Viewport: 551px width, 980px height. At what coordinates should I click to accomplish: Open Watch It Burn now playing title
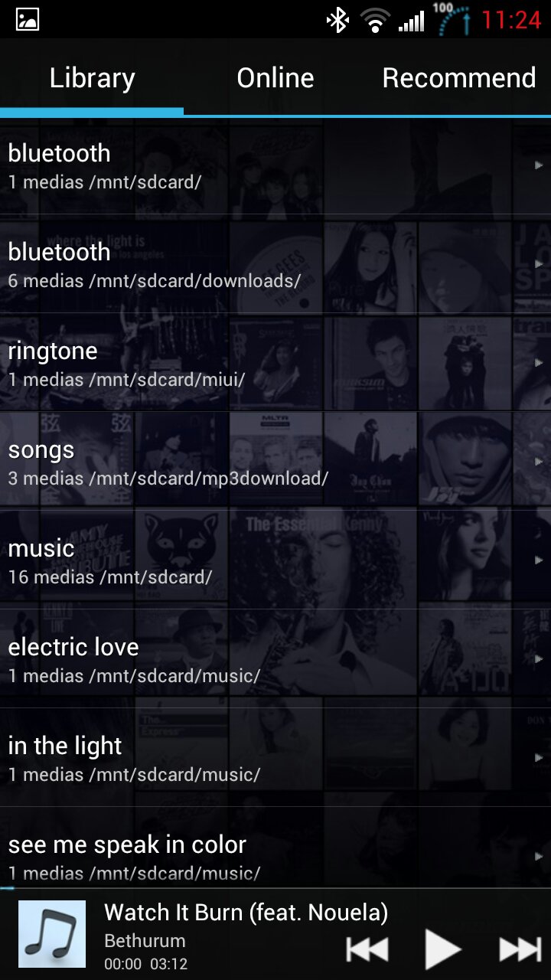point(246,913)
